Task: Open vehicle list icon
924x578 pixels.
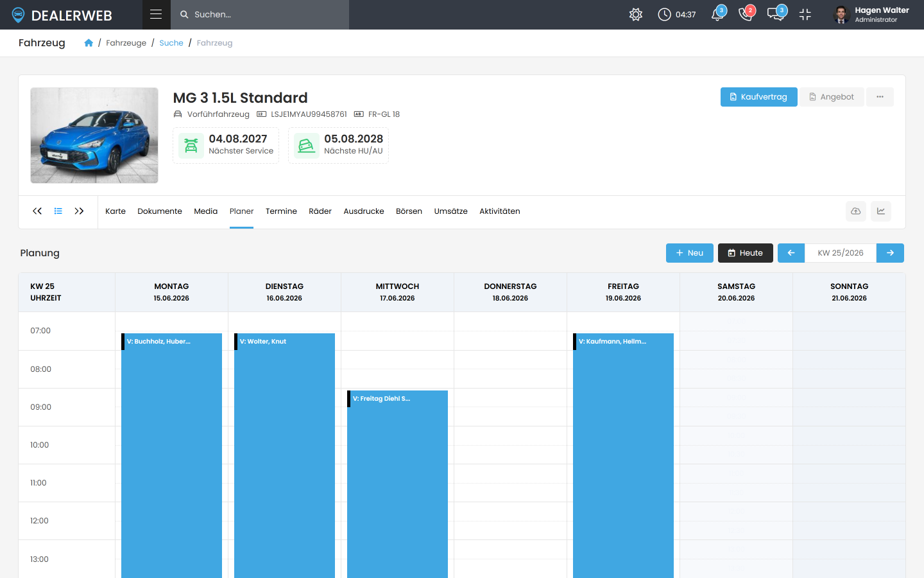Action: pos(58,211)
